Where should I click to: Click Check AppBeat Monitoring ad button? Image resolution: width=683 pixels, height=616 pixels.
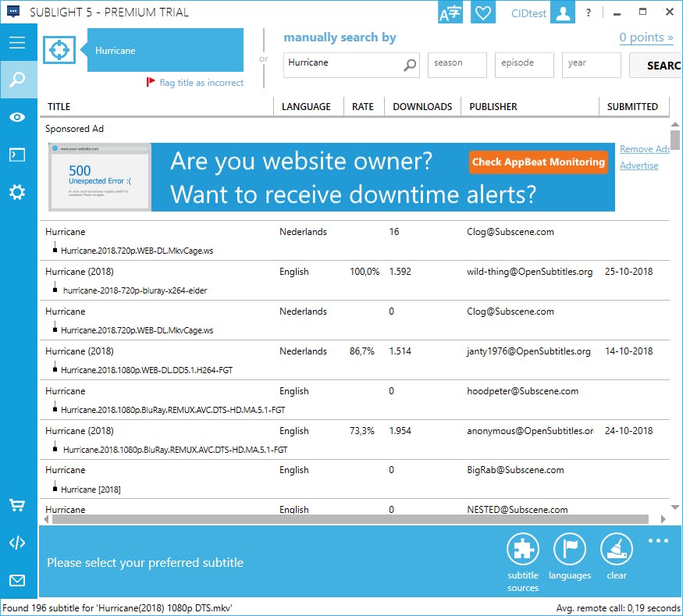[x=539, y=162]
